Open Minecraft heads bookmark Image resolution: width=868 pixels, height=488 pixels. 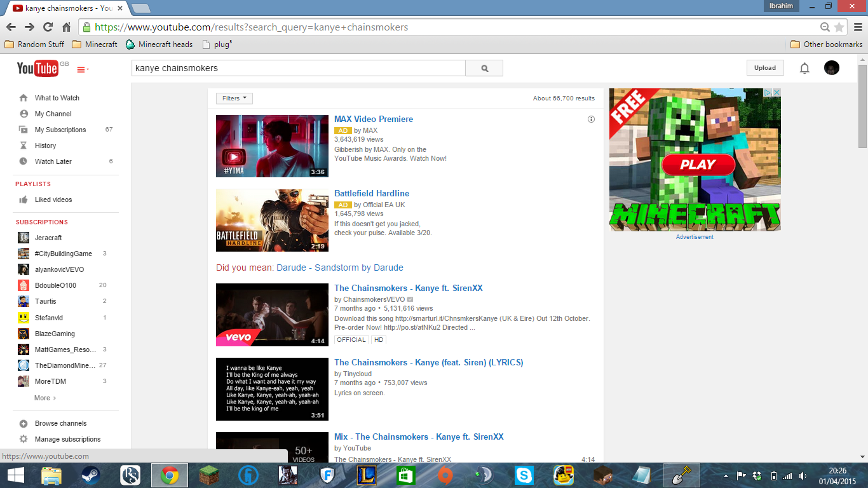159,44
